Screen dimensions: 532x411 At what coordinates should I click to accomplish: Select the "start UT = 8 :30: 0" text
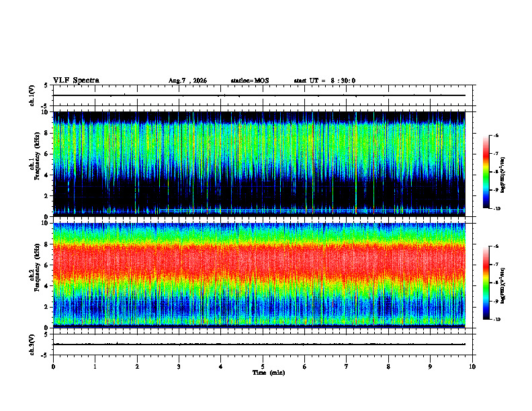[x=324, y=81]
